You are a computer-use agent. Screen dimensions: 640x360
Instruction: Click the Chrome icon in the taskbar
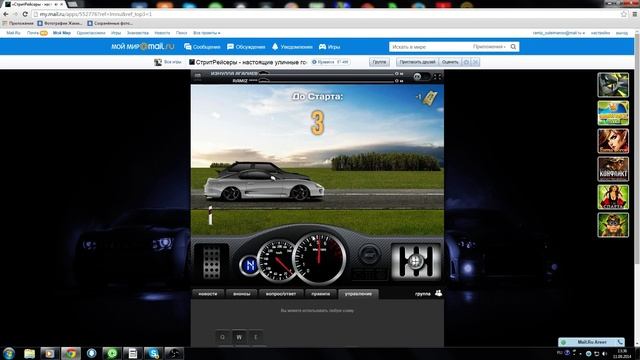pos(71,353)
